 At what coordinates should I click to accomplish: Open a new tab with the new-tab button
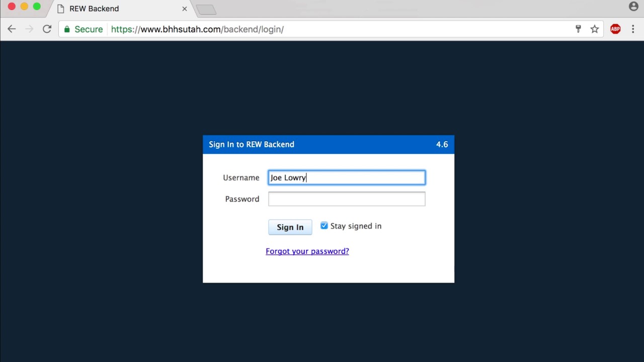(x=206, y=9)
